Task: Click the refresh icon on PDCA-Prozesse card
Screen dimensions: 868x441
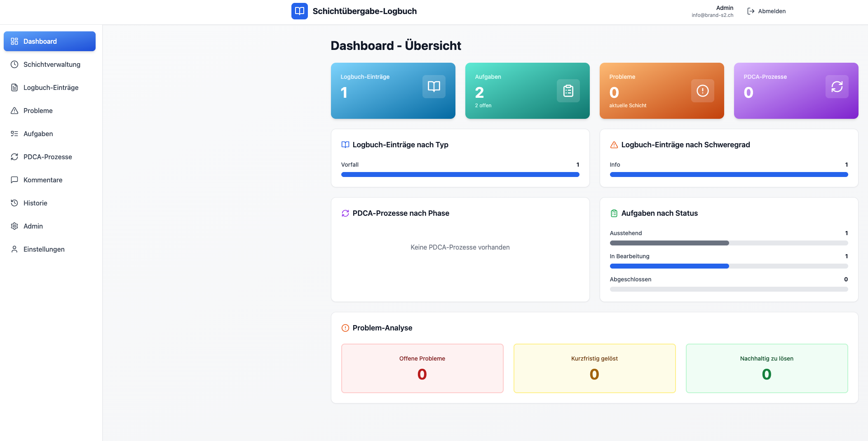Action: pos(837,87)
